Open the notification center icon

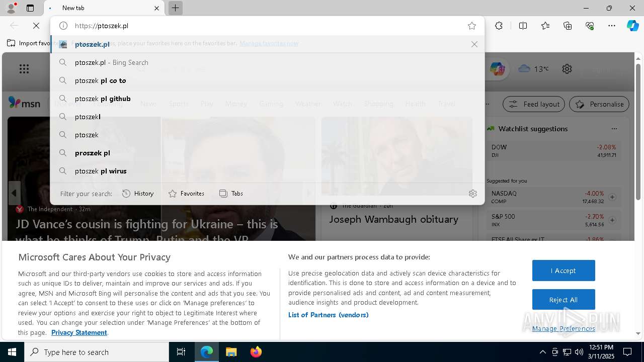pyautogui.click(x=627, y=352)
